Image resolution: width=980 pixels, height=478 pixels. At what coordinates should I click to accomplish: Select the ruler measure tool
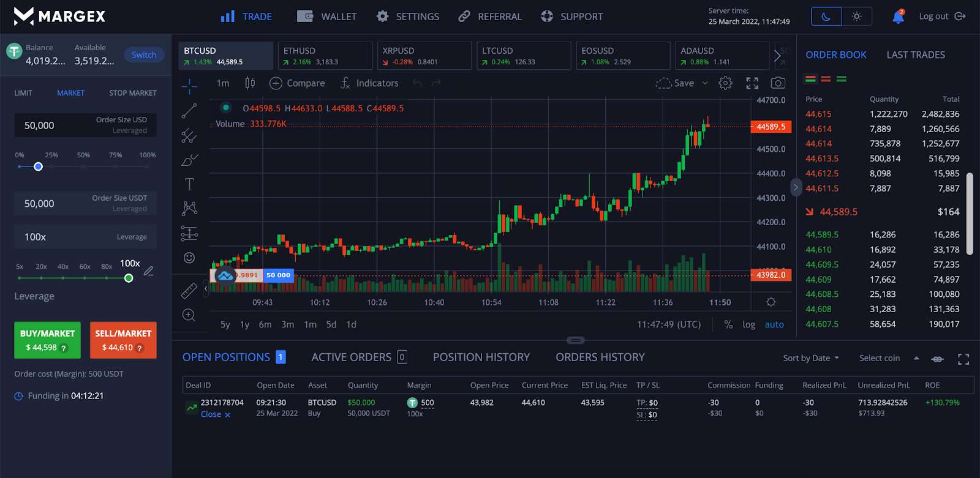pos(189,291)
